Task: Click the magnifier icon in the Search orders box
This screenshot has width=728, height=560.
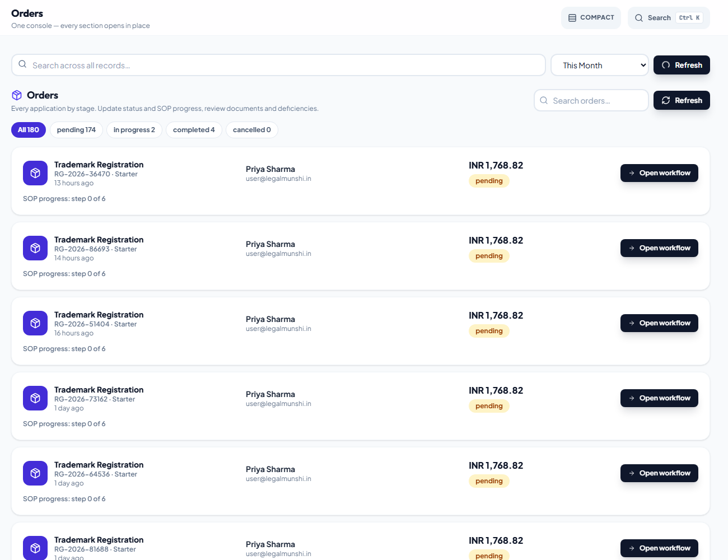Action: 544,100
